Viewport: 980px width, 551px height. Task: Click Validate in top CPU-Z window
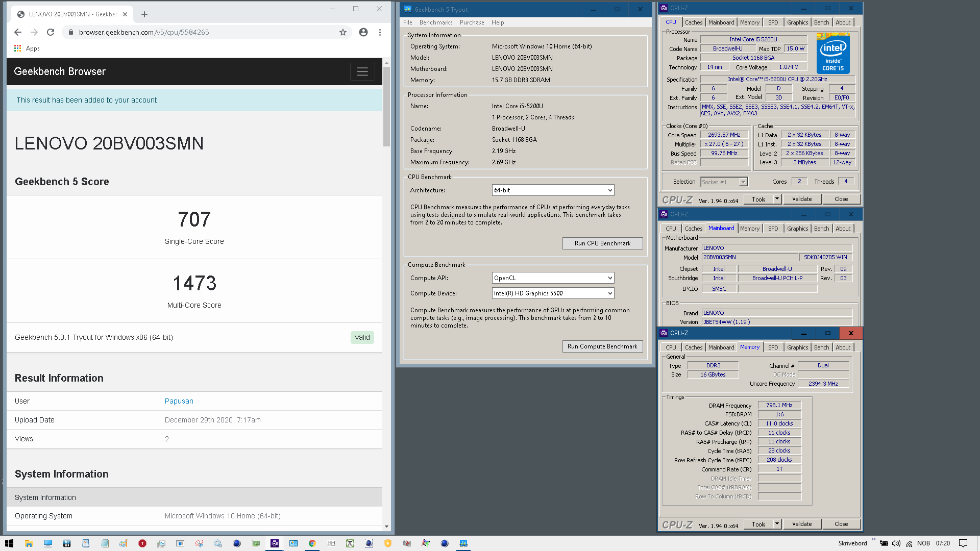[802, 199]
